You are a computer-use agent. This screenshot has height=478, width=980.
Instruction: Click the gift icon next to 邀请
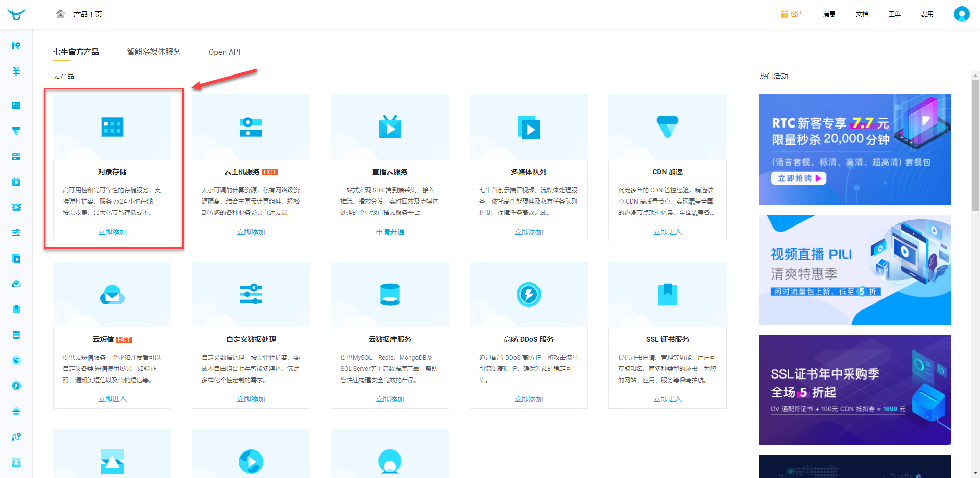785,14
